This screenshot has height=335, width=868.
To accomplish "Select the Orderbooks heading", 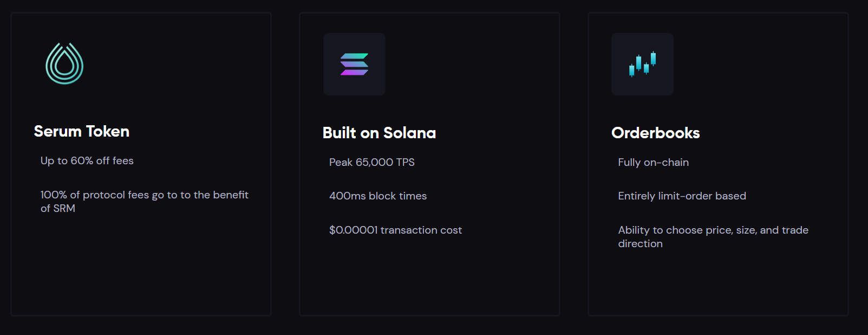I will [x=655, y=133].
